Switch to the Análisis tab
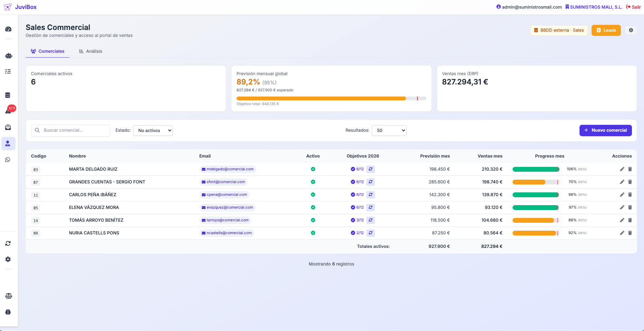 pyautogui.click(x=91, y=51)
